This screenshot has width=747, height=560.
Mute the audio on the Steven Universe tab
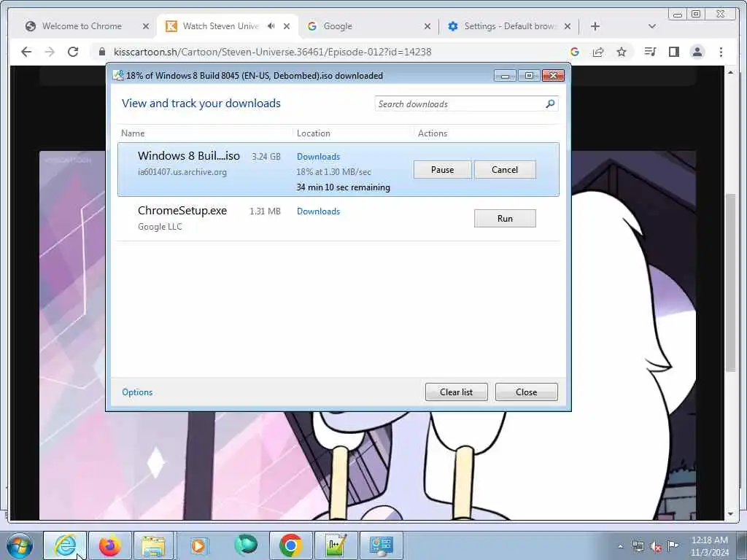[271, 26]
